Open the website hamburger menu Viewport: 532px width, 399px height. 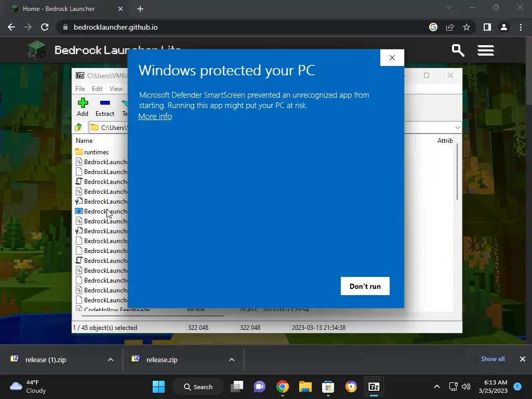tap(486, 50)
